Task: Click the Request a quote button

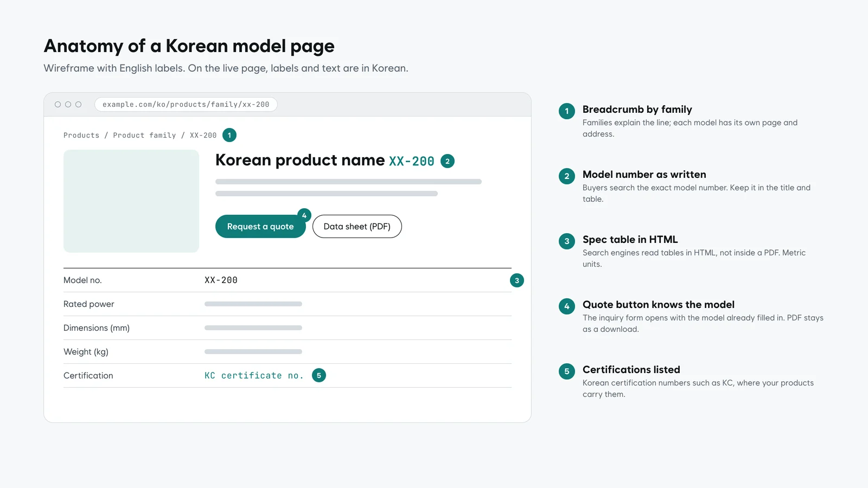Action: point(260,227)
